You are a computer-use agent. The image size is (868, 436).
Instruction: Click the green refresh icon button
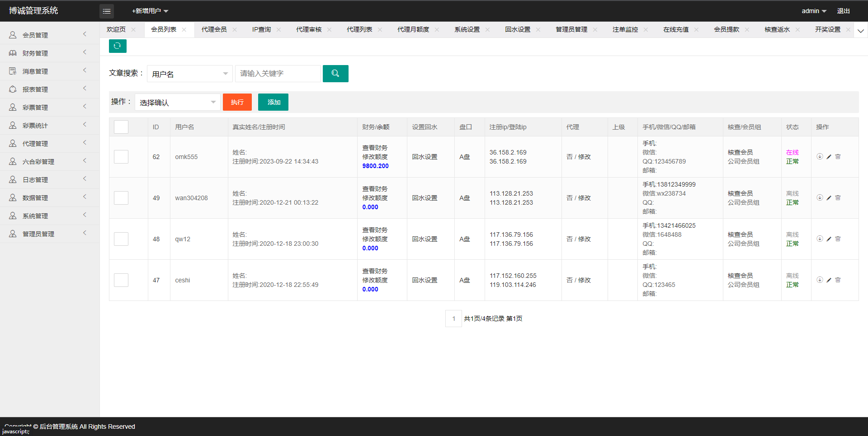pos(118,46)
